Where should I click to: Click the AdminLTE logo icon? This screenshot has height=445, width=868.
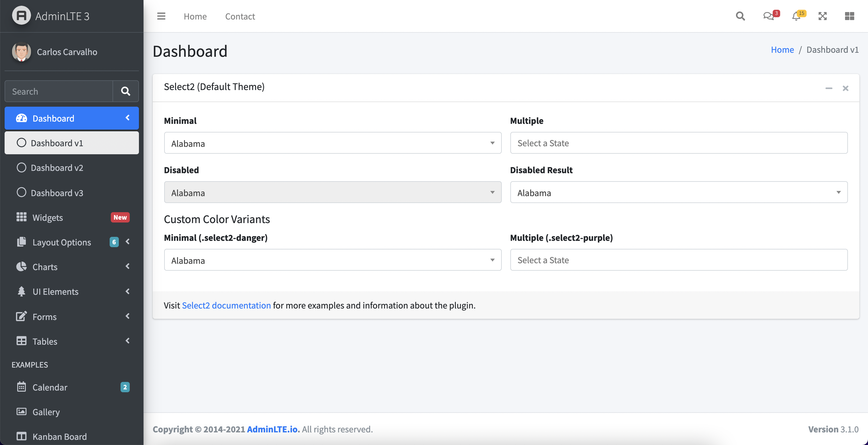[22, 16]
